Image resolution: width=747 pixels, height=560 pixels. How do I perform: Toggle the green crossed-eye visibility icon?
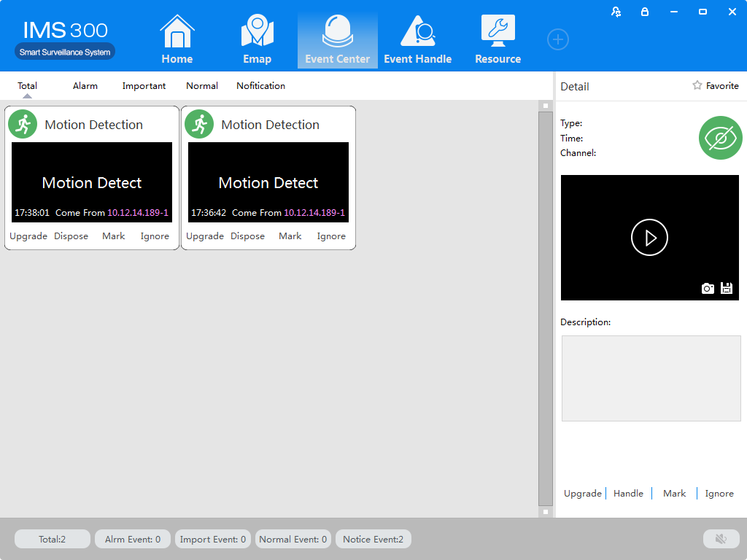pos(720,138)
